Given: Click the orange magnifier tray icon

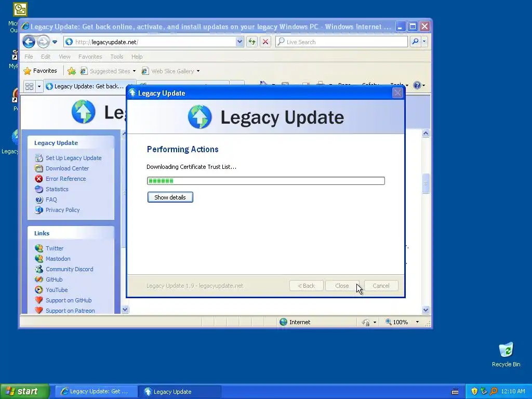Looking at the screenshot, I should [x=494, y=391].
